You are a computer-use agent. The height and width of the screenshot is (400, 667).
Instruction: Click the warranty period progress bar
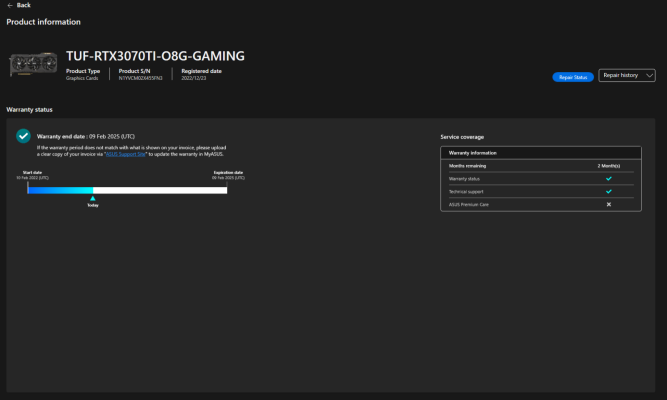[127, 190]
